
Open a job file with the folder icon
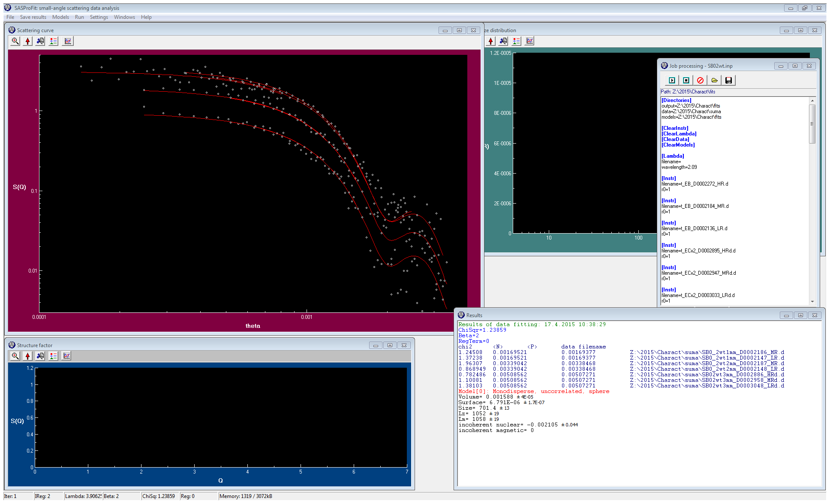point(714,80)
